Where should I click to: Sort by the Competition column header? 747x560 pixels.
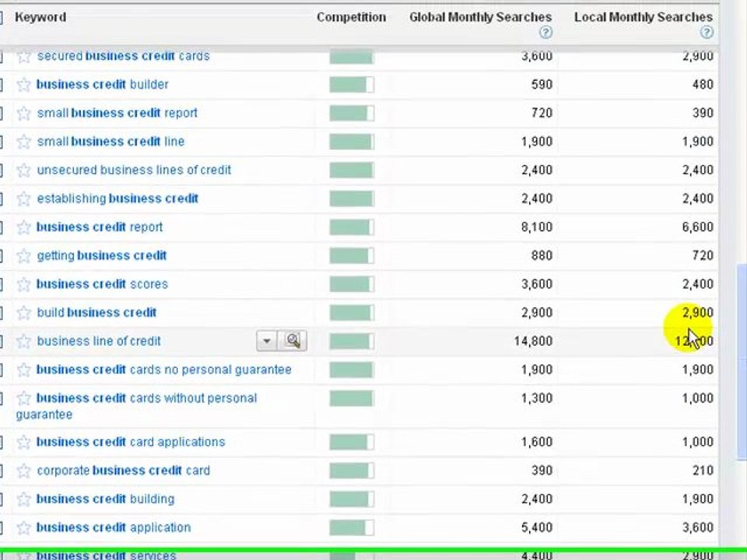(x=351, y=17)
